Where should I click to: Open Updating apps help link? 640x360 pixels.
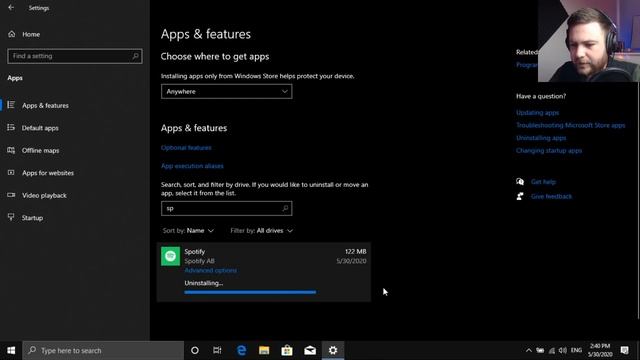click(537, 113)
